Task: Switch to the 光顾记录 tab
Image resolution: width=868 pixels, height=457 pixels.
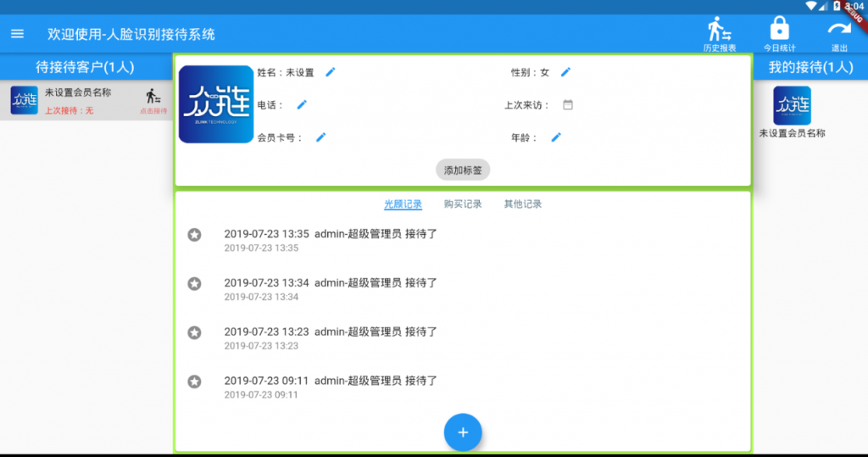Action: (x=403, y=204)
